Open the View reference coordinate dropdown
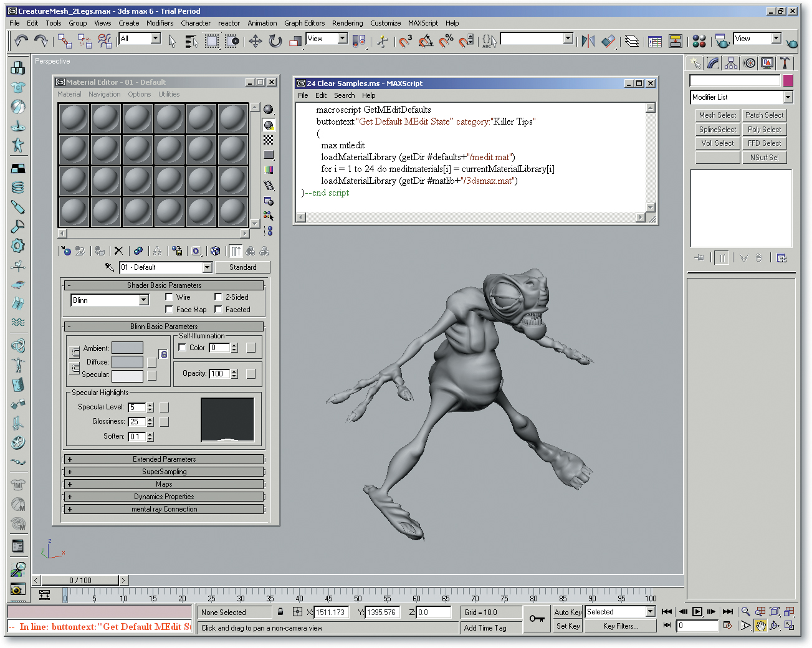Image resolution: width=812 pixels, height=648 pixels. [x=342, y=39]
